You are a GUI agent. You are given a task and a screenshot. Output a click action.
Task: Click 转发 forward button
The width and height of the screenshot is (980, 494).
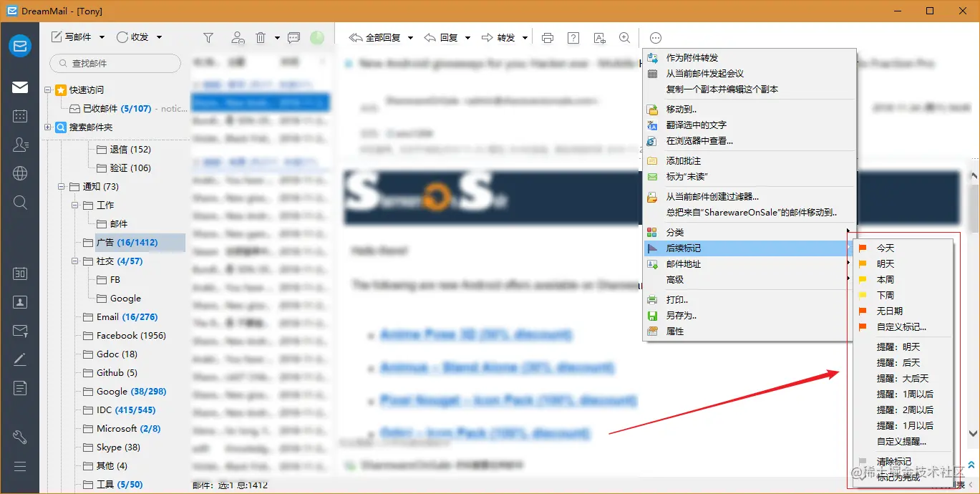(x=499, y=37)
